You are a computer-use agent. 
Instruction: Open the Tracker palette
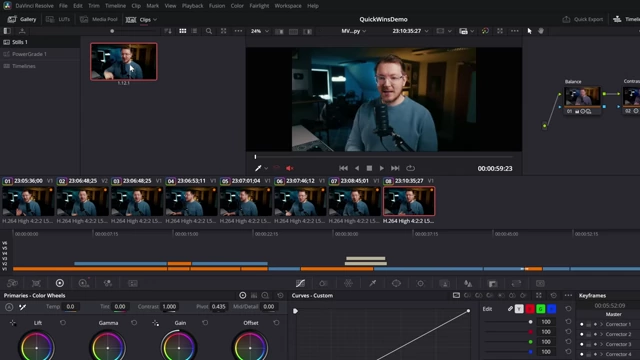pyautogui.click(x=420, y=283)
